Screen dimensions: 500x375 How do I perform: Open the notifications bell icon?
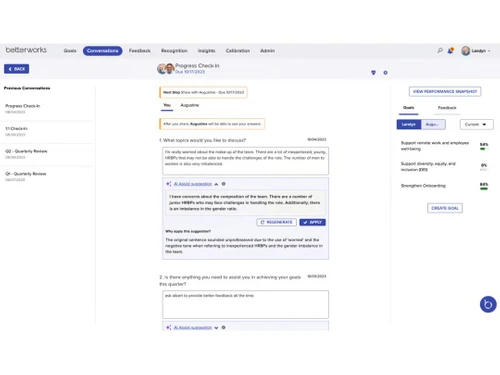(x=450, y=51)
